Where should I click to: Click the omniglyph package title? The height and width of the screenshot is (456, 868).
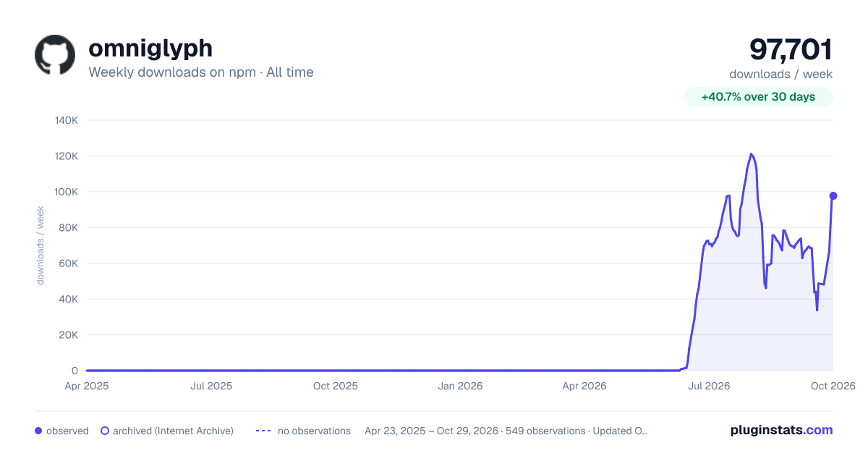(x=150, y=48)
